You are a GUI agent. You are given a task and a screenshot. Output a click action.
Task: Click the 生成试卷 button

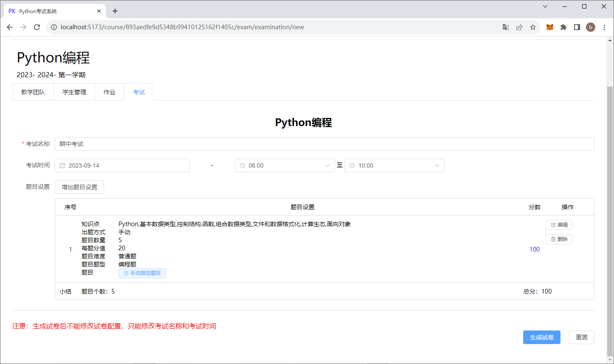pyautogui.click(x=542, y=337)
